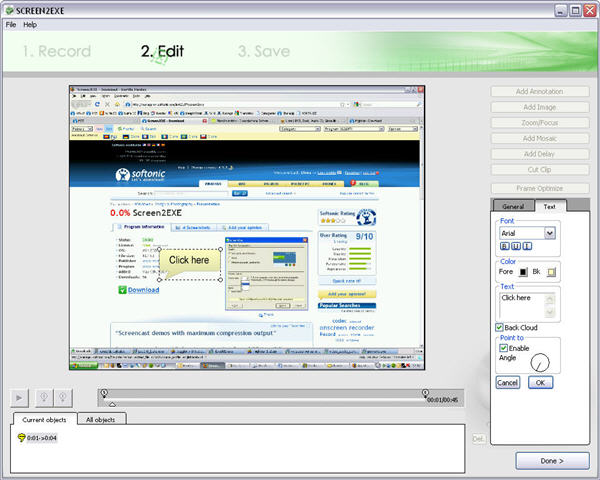Toggle the Point to Enable checkbox
Image resolution: width=600 pixels, height=480 pixels.
point(504,348)
